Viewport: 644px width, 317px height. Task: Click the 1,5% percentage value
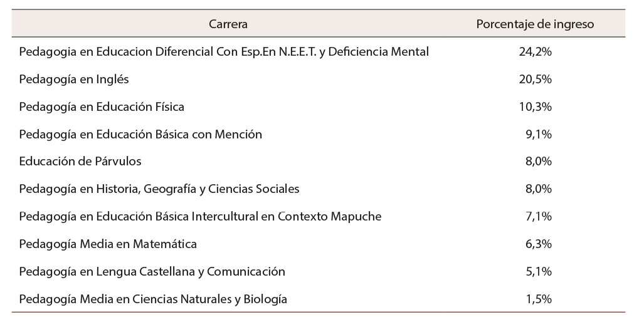point(539,299)
